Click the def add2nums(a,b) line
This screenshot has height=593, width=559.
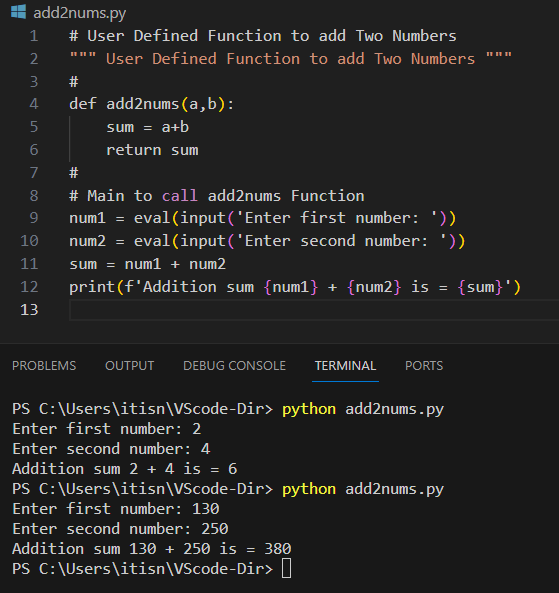(x=152, y=104)
